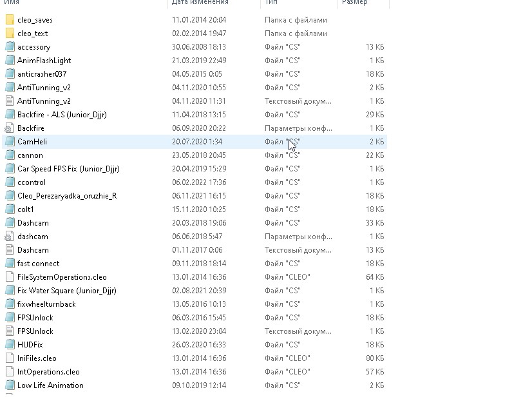Select the fast connect file name
Viewport: 532px width, 408px height.
click(38, 264)
